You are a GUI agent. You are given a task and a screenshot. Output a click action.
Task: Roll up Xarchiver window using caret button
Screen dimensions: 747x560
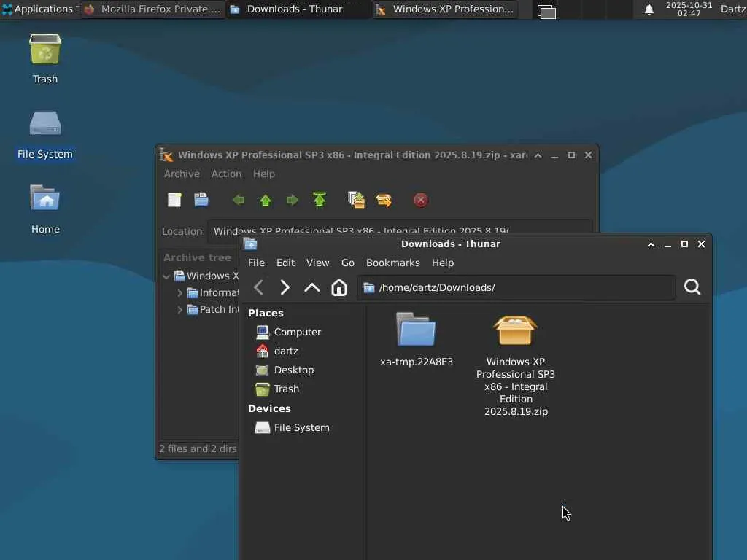click(538, 155)
